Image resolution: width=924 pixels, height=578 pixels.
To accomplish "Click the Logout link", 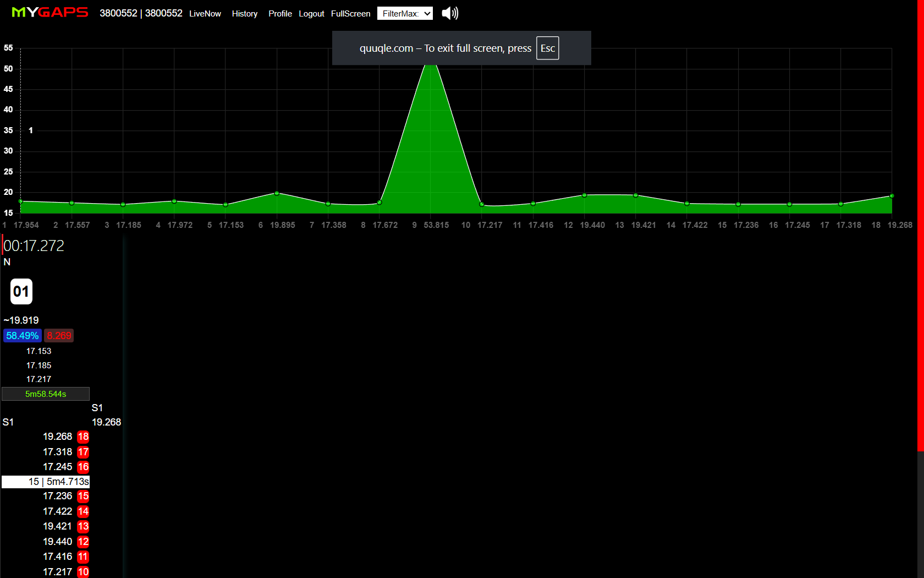I will [x=311, y=14].
